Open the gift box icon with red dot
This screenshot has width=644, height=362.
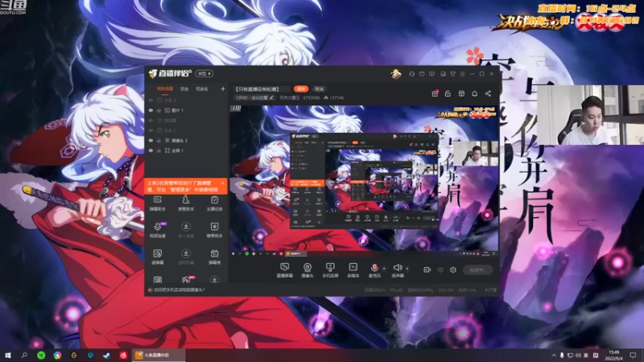click(435, 93)
